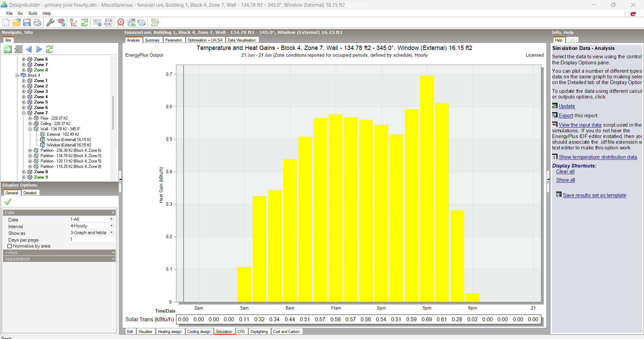Click the red target toolbar icon

point(121,22)
